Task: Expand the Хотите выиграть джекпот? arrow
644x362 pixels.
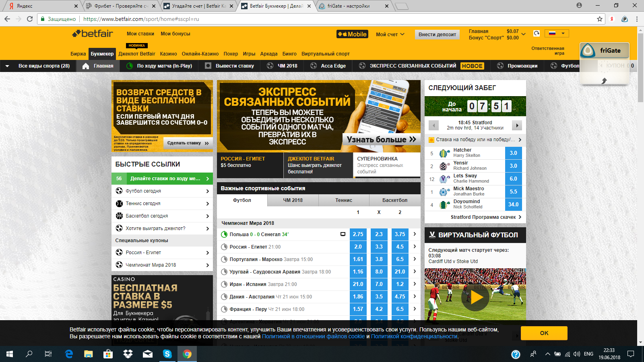Action: pyautogui.click(x=208, y=228)
